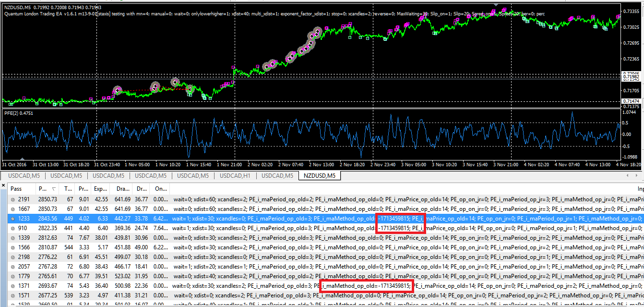Click 31 Oct 2016 on time axis
This screenshot has width=644, height=307.
pos(15,164)
